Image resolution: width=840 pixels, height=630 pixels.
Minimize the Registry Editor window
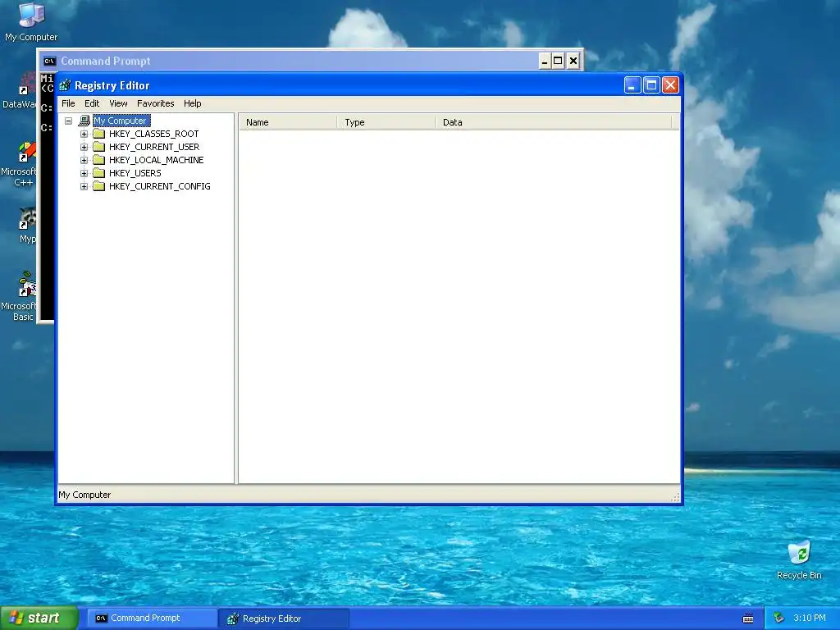pos(632,85)
